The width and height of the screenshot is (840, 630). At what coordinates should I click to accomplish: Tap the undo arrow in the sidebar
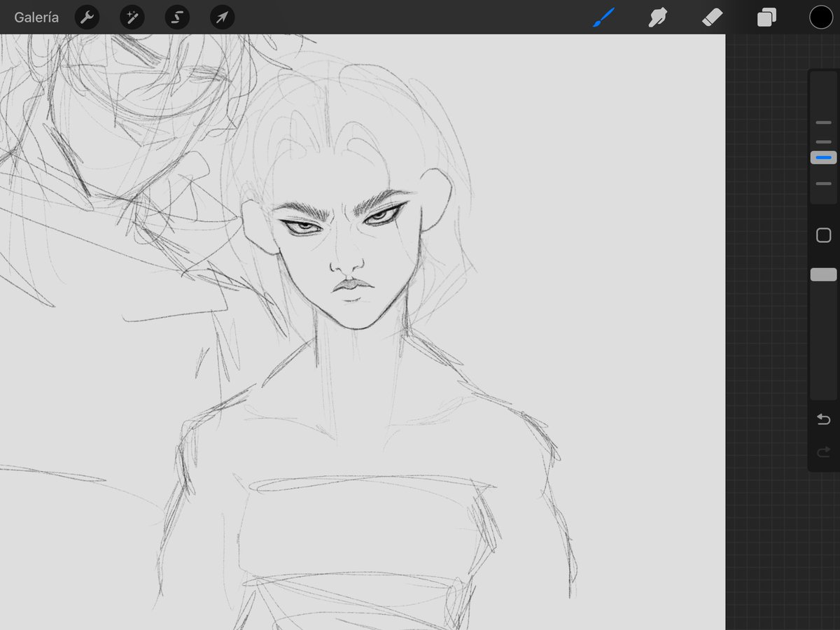823,419
